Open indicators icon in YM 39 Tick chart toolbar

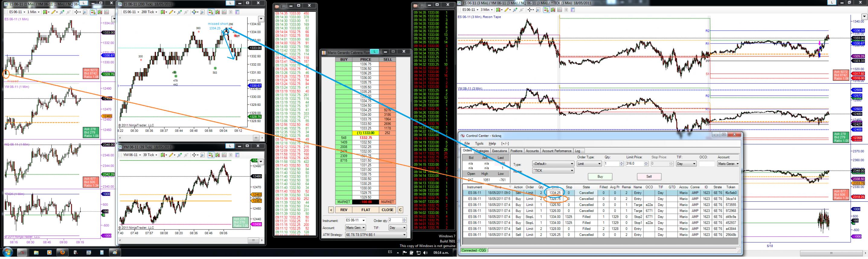(x=218, y=155)
